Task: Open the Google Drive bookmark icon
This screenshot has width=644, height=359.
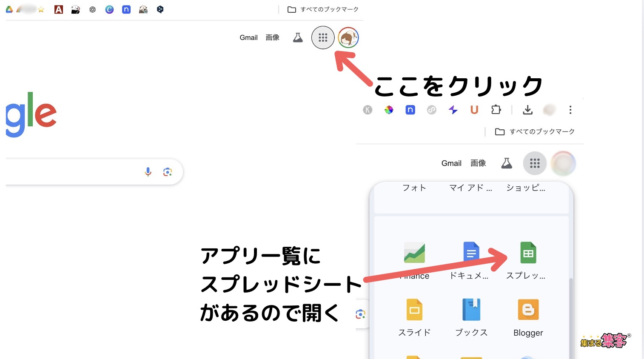Action: pos(9,9)
